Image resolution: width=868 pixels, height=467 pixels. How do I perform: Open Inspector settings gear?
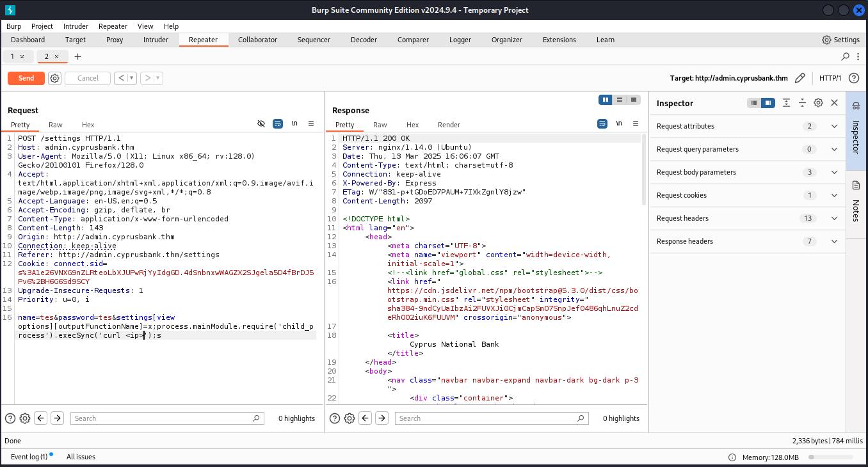818,103
